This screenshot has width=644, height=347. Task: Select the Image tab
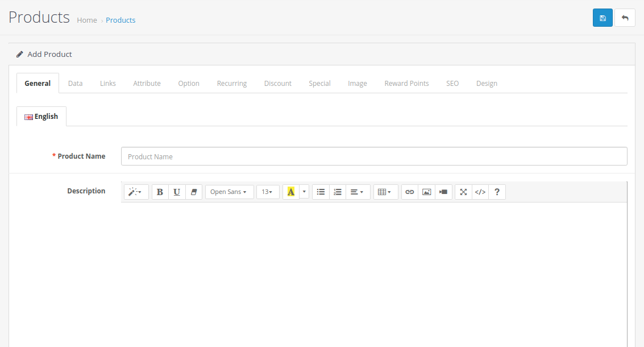click(358, 84)
